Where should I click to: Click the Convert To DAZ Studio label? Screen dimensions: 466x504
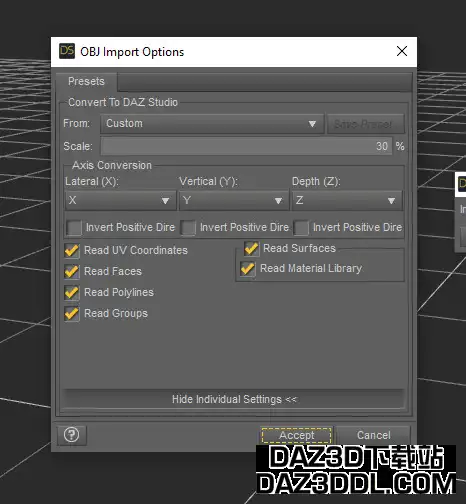click(123, 102)
